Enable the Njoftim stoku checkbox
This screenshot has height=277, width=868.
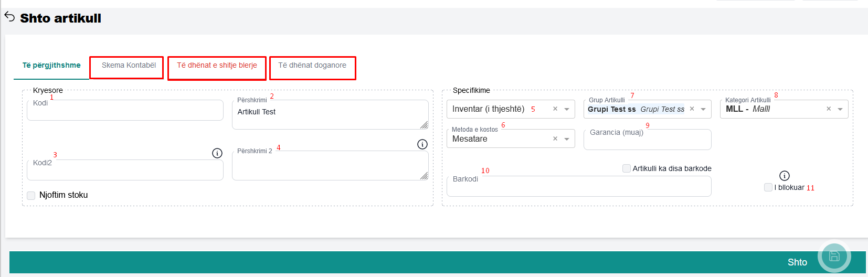click(31, 196)
